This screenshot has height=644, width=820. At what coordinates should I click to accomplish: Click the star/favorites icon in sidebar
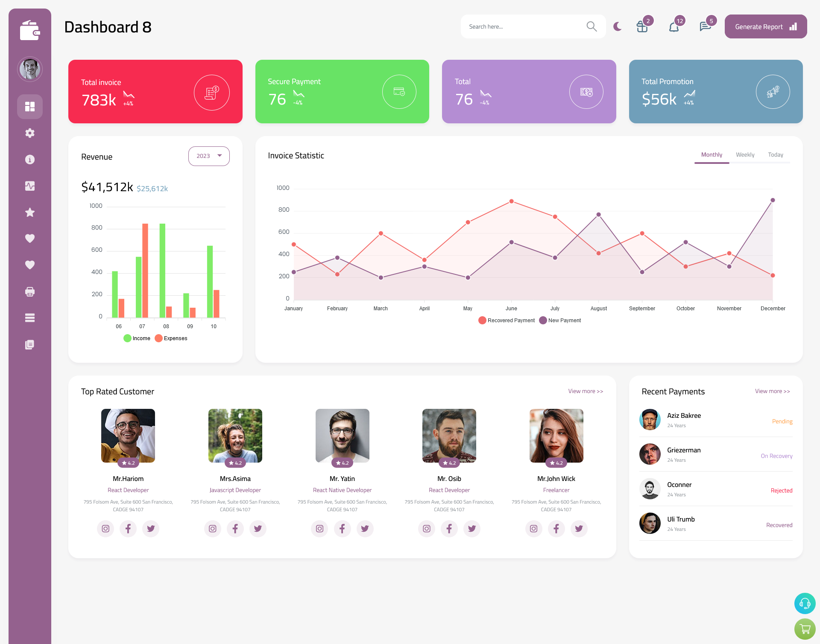(x=30, y=212)
